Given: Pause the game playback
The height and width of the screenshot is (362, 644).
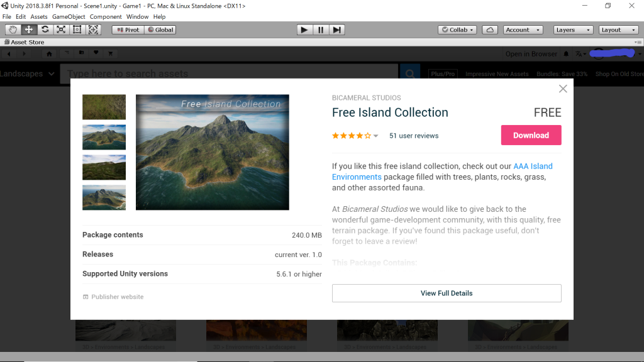Looking at the screenshot, I should pos(320,30).
